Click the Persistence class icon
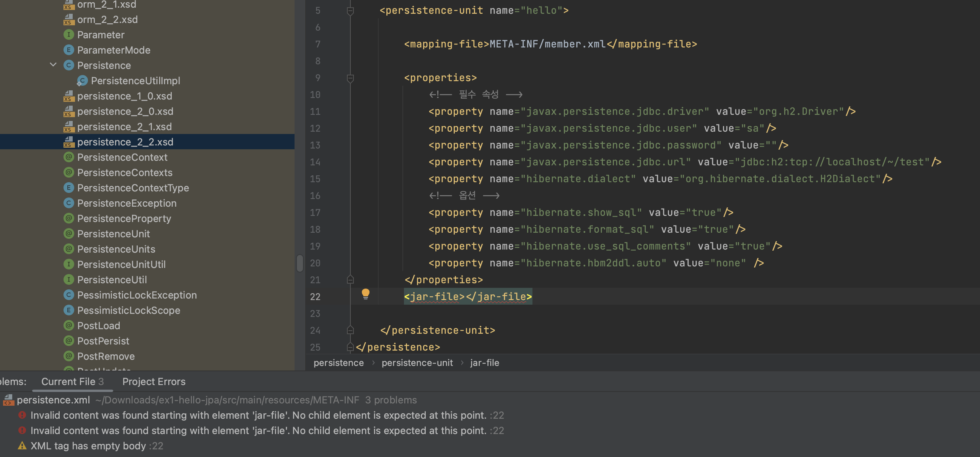The width and height of the screenshot is (980, 457). pos(68,65)
